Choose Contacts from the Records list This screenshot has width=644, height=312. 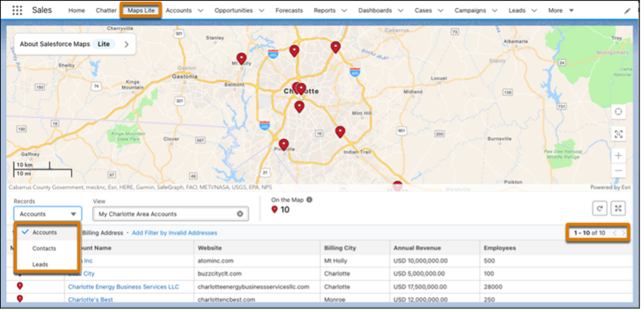(x=44, y=248)
